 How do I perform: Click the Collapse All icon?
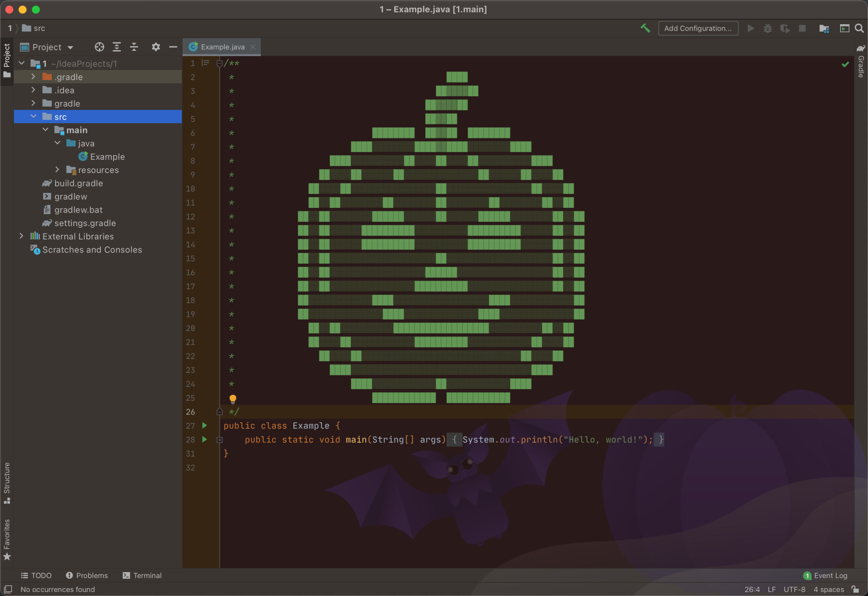(x=134, y=47)
